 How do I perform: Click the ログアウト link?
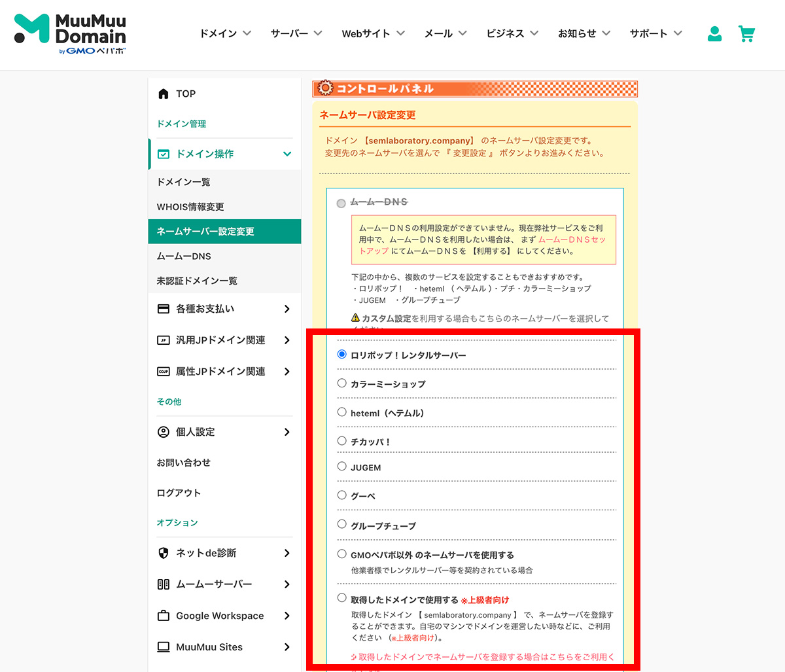click(x=178, y=493)
